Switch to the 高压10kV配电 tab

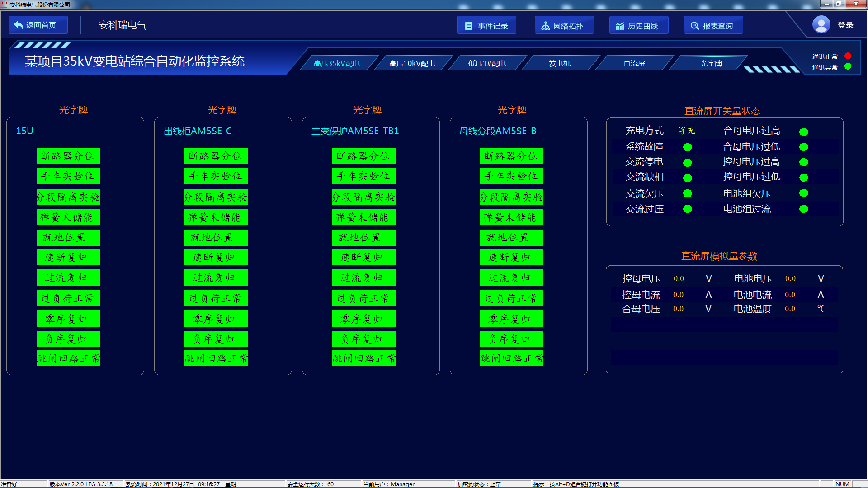click(412, 63)
